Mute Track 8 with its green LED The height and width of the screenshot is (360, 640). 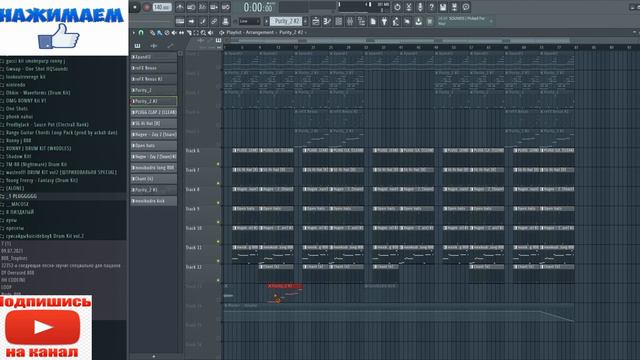click(x=218, y=203)
